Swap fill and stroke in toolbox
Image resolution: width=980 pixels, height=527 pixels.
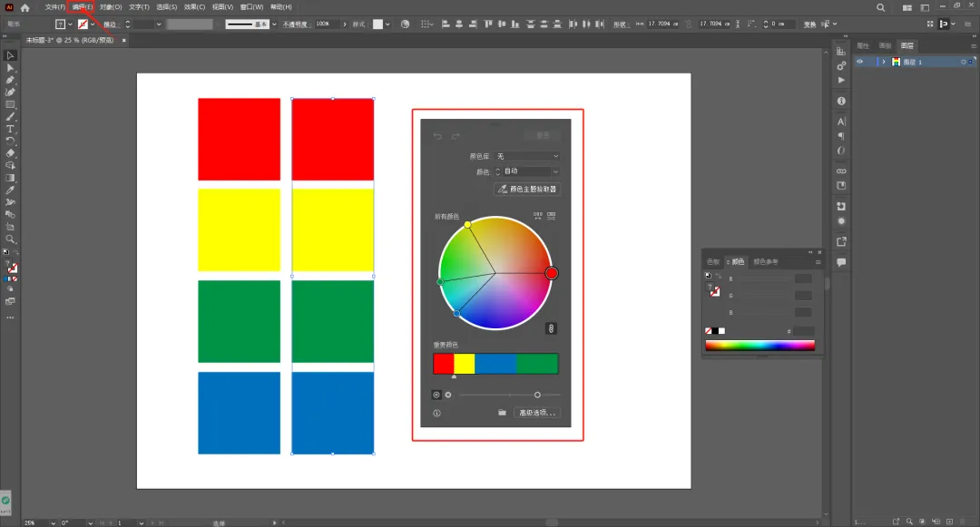point(16,252)
